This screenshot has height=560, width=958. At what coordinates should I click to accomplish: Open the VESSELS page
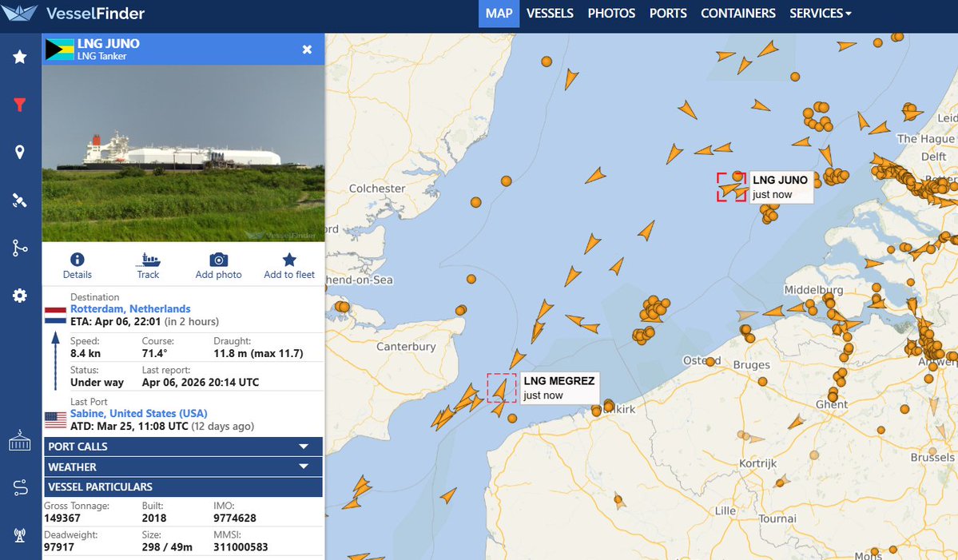coord(550,13)
